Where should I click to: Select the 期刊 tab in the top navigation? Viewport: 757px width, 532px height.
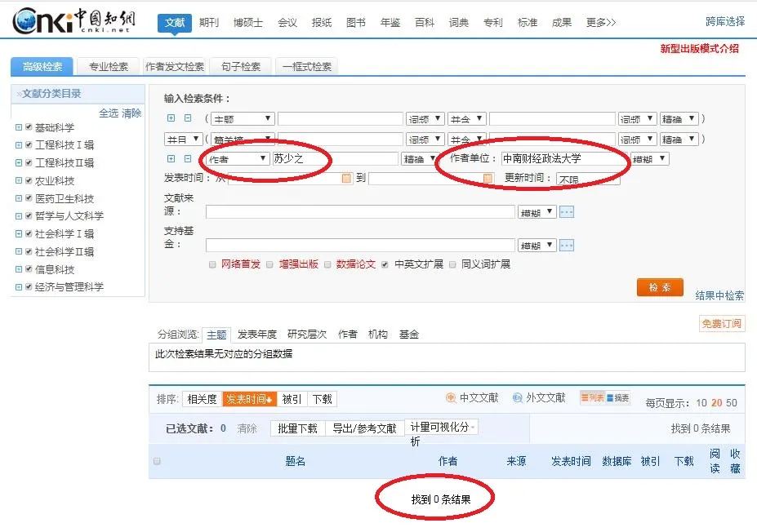[209, 23]
